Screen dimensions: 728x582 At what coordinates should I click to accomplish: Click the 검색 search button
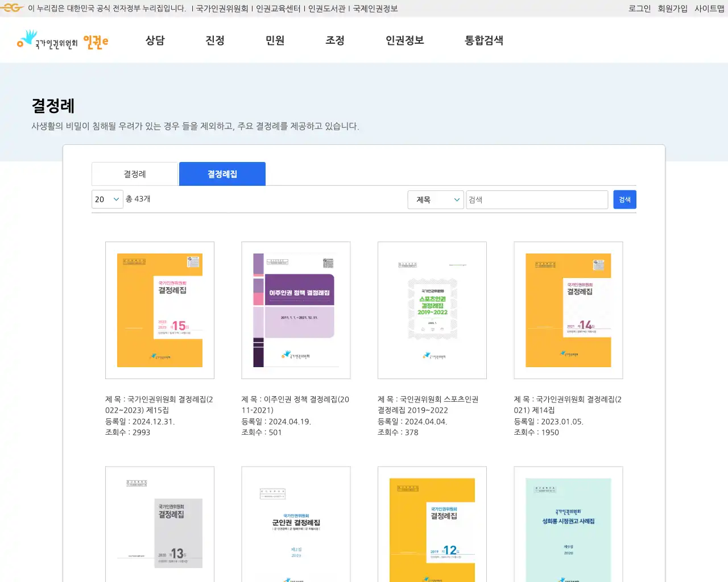coord(624,199)
